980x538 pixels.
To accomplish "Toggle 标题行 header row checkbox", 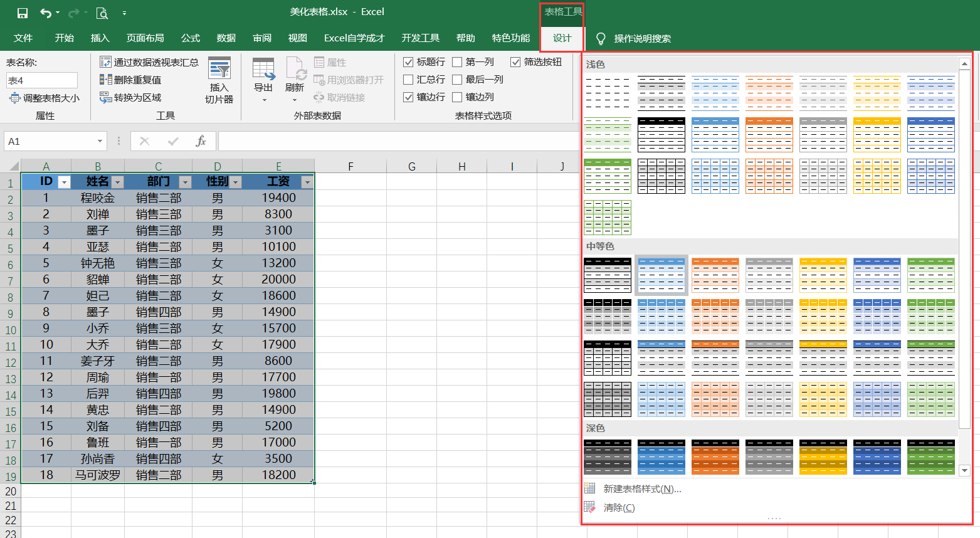I will pyautogui.click(x=408, y=62).
